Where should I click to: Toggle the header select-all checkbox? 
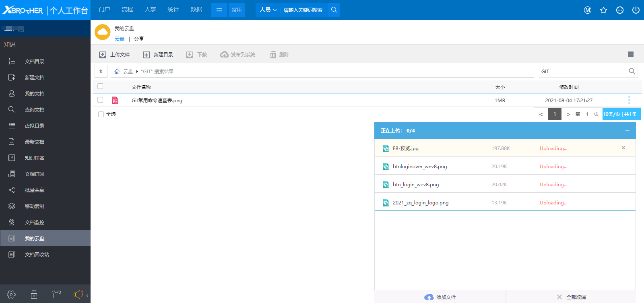[x=100, y=86]
